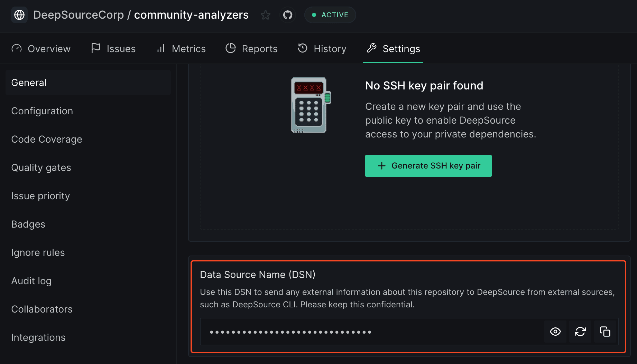Reveal the hidden DSN with the eye icon
Image resolution: width=637 pixels, height=364 pixels.
pos(555,332)
